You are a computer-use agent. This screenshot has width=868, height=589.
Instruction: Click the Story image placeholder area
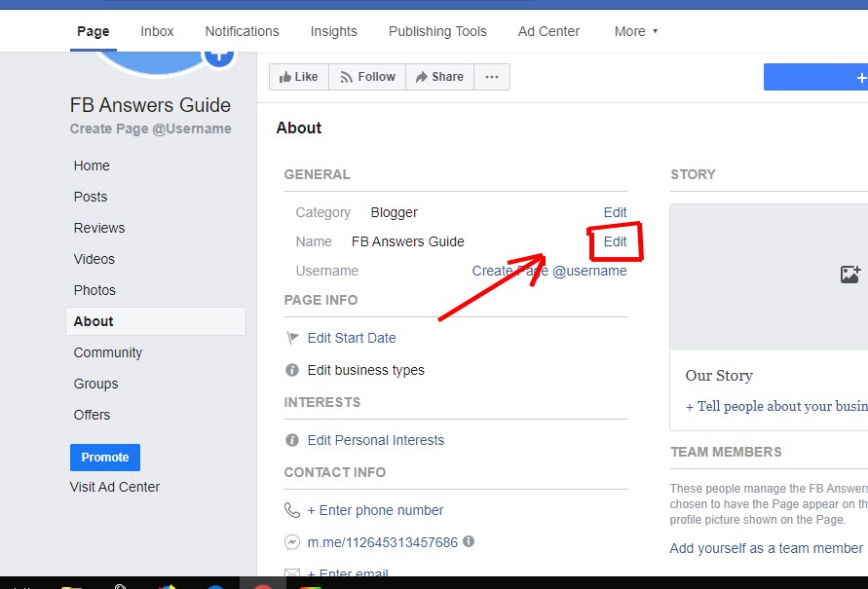coord(769,277)
